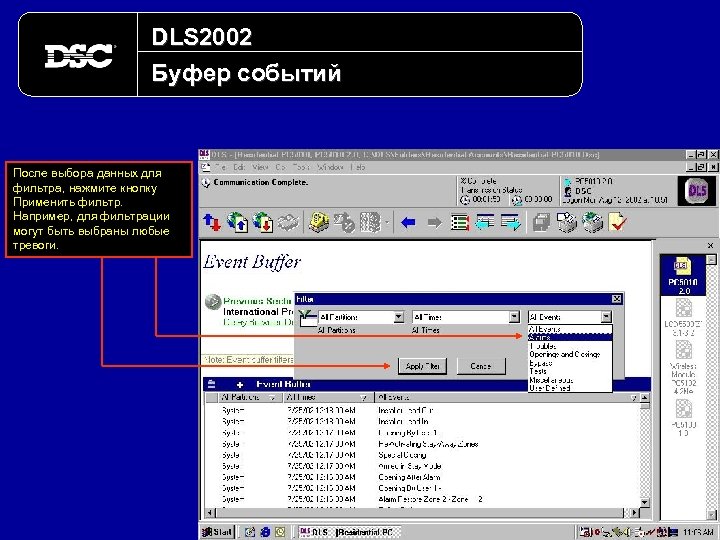
Task: Click event list scrollbar up arrow
Action: click(x=645, y=398)
